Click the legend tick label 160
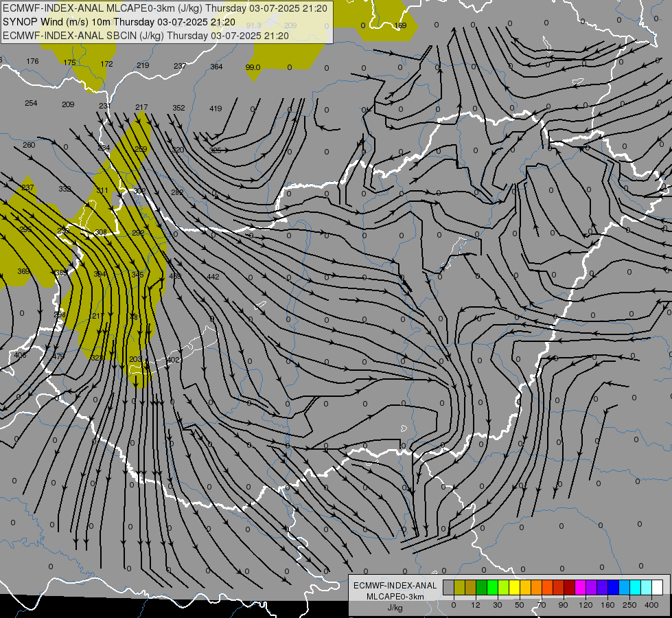The height and width of the screenshot is (618, 672). (x=607, y=605)
